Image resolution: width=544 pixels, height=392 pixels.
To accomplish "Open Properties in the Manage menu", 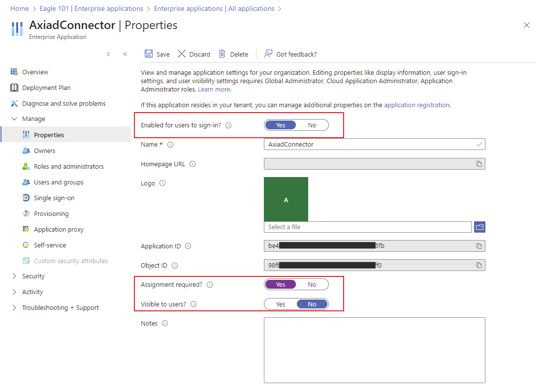I will [x=66, y=135].
